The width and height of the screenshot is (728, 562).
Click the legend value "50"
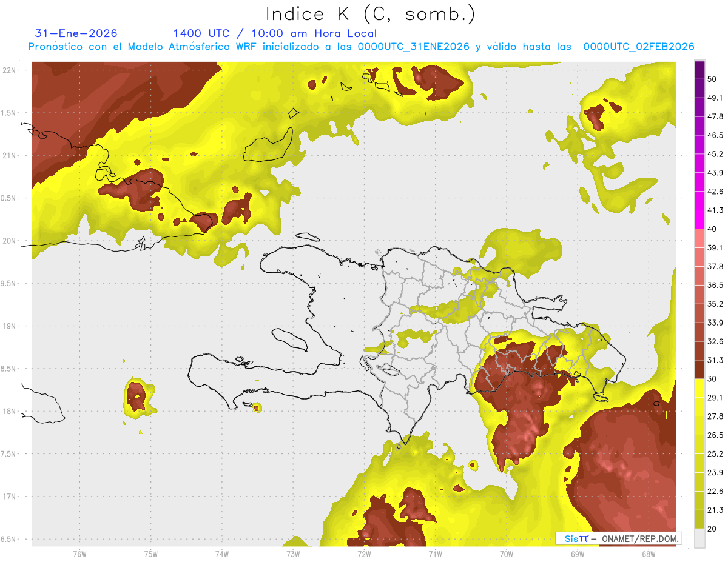(x=713, y=79)
